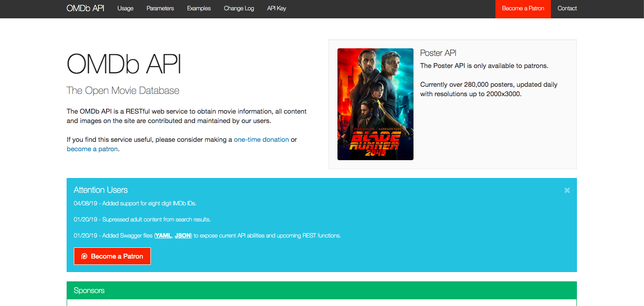Follow the one-time donation link

click(x=261, y=140)
